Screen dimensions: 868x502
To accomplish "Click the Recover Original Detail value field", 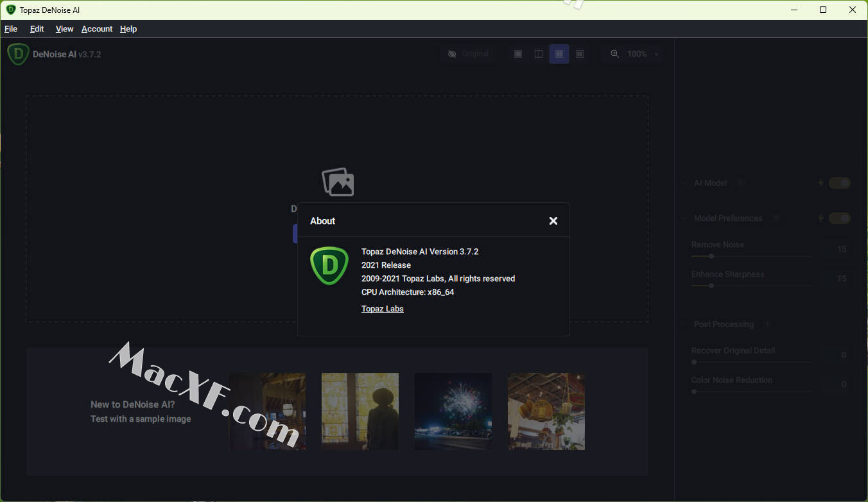I will point(837,355).
